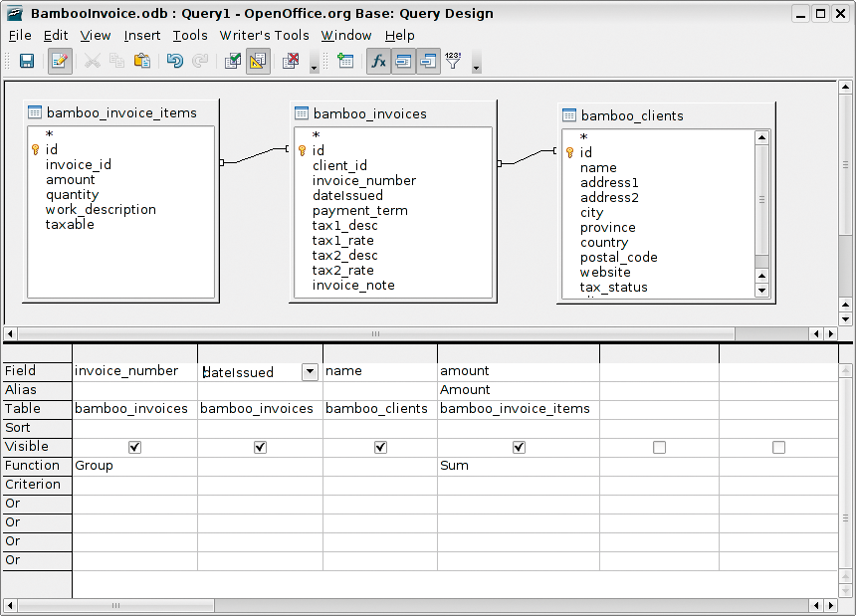This screenshot has width=856, height=616.
Task: Check Visible box in fifth empty column
Action: coord(660,448)
